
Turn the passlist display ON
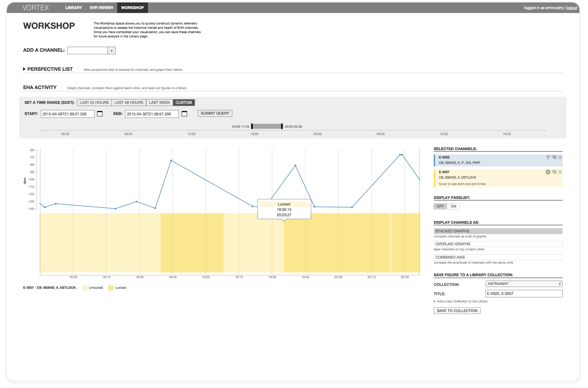[453, 206]
